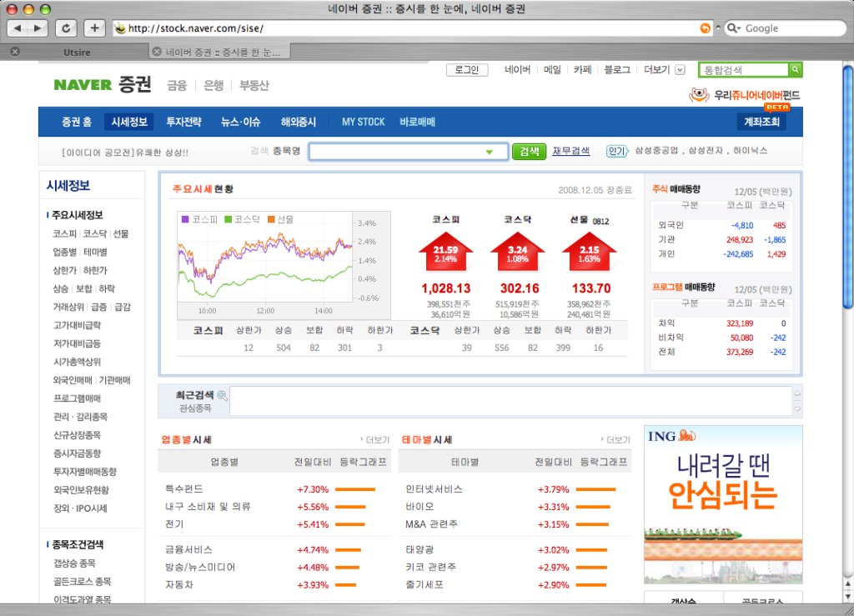Click the 선물 red up arrow showing 2.15
This screenshot has width=854, height=616.
(590, 252)
